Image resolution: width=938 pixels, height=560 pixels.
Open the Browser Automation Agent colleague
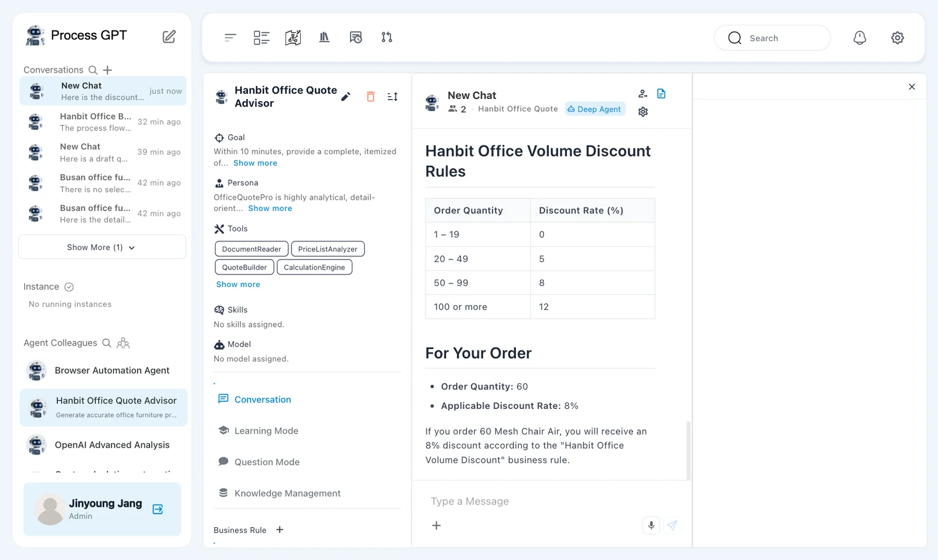[103, 370]
